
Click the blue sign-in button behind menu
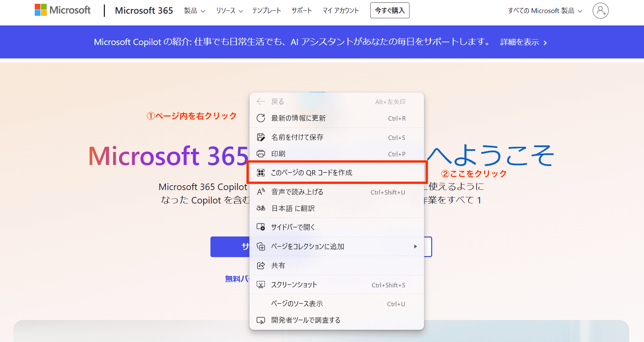tap(230, 246)
